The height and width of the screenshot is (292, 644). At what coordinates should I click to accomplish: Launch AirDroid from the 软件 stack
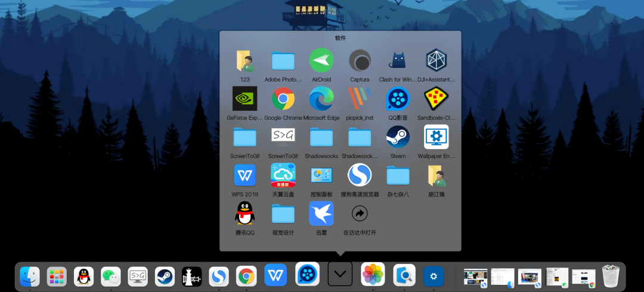pos(321,60)
